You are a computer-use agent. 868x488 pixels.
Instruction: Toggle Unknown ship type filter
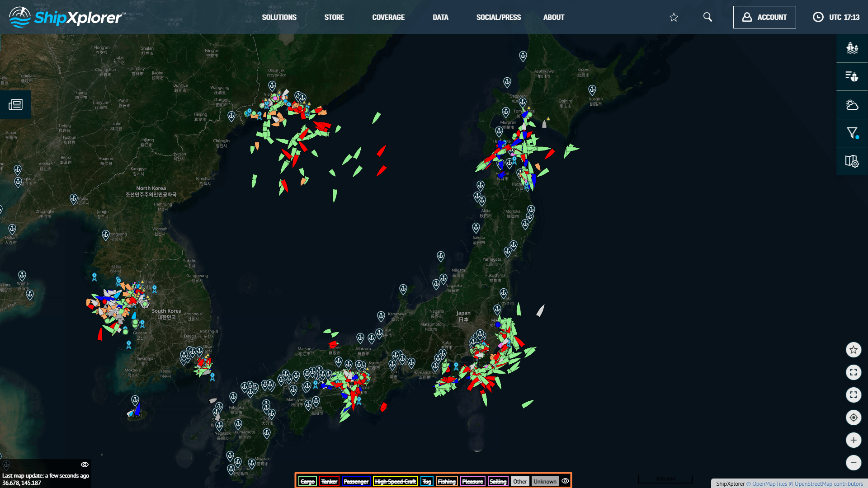pos(545,481)
